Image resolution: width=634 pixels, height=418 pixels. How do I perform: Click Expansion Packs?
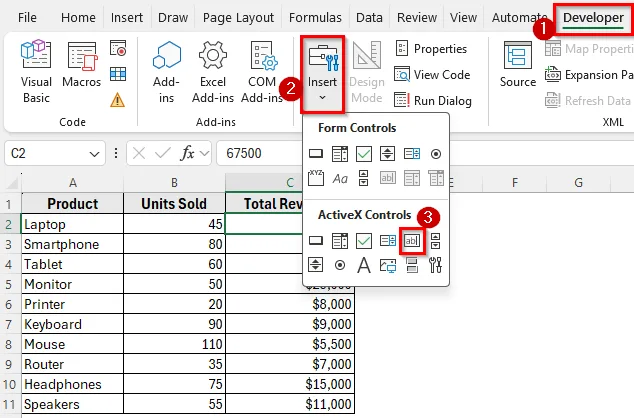589,75
